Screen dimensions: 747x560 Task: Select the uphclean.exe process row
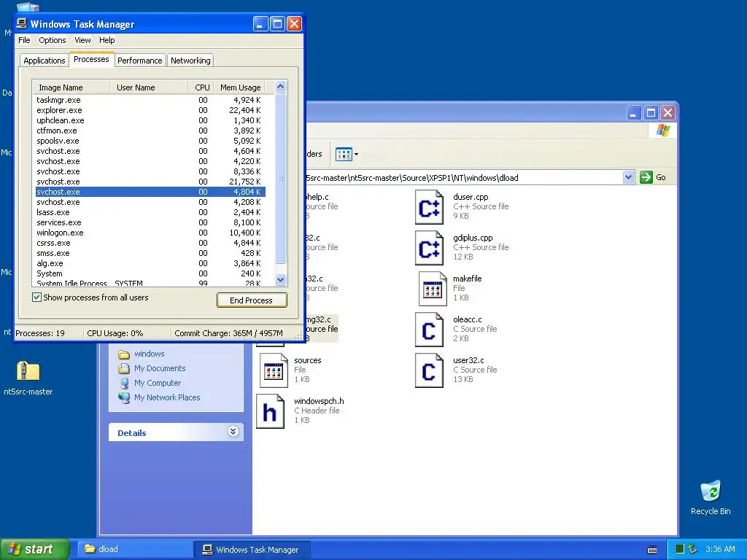150,120
